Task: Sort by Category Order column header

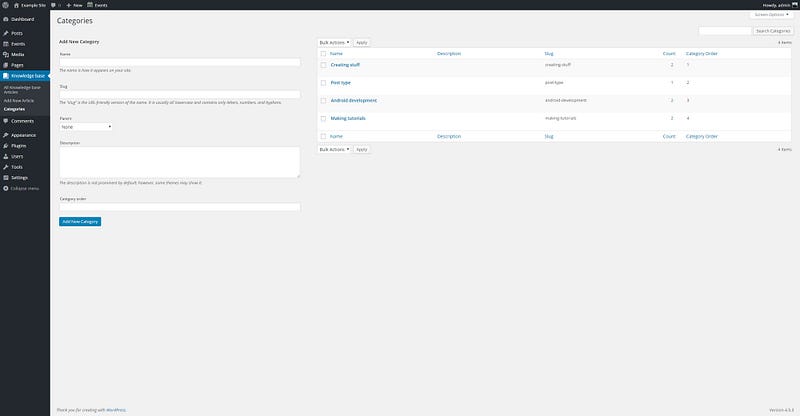Action: coord(702,54)
